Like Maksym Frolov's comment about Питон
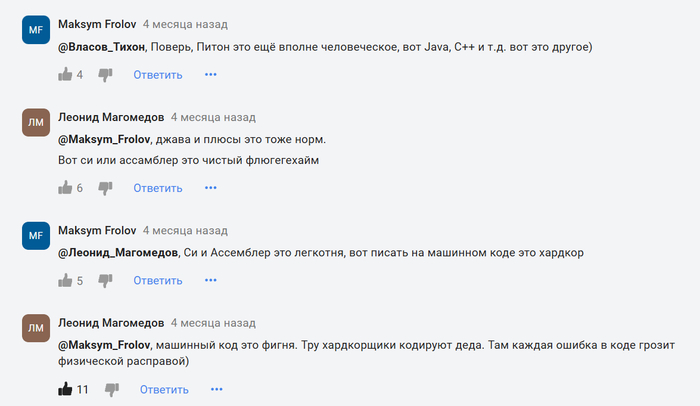The height and width of the screenshot is (406, 700). coord(66,74)
